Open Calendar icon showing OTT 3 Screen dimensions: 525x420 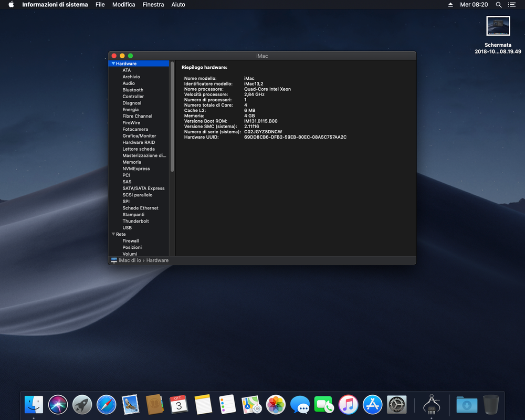[179, 405]
